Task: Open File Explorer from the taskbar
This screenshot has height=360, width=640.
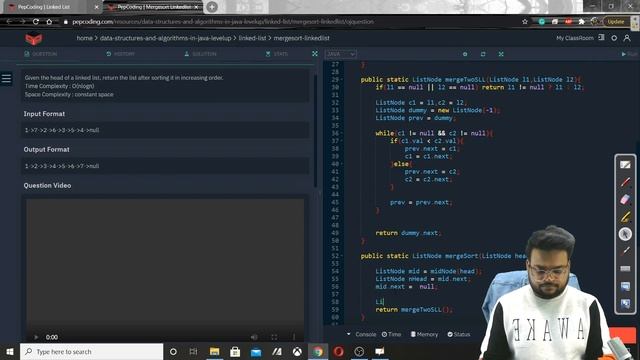Action: point(214,351)
